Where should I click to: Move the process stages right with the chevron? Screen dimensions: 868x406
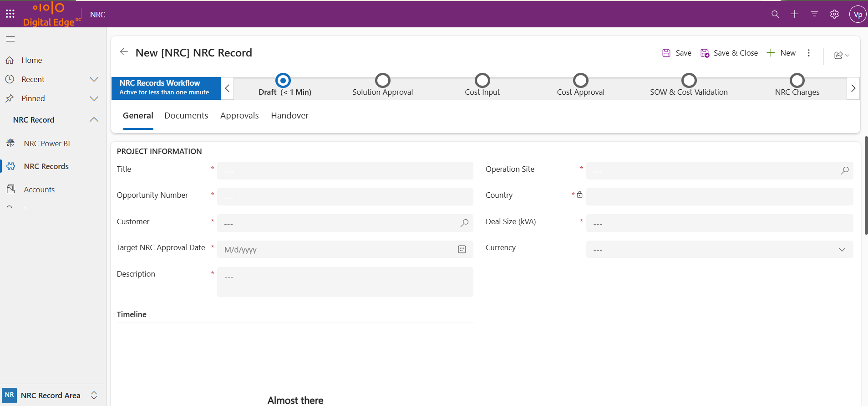(x=853, y=88)
